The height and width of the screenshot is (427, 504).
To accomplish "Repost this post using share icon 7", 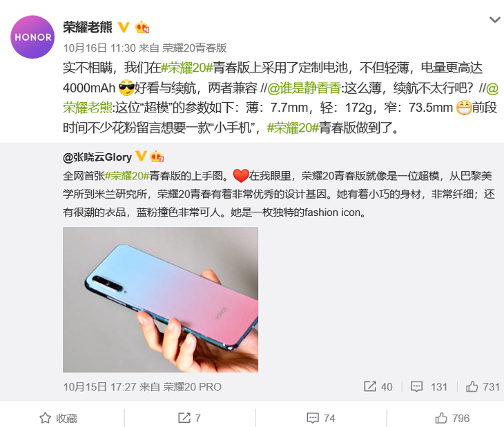I will 189,418.
